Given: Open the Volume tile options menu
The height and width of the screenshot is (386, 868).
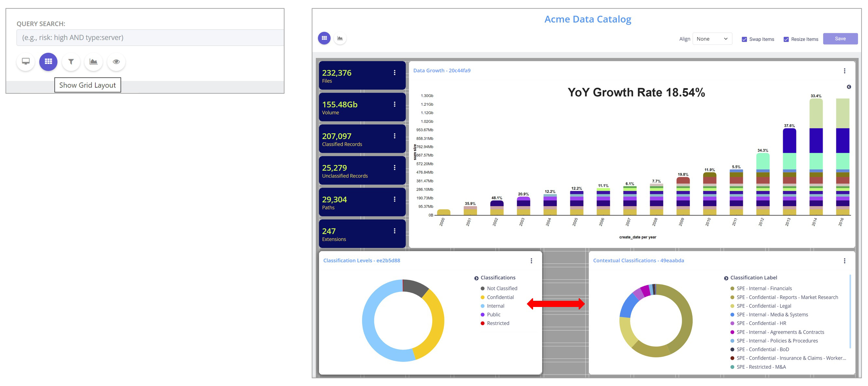Looking at the screenshot, I should click(x=394, y=104).
